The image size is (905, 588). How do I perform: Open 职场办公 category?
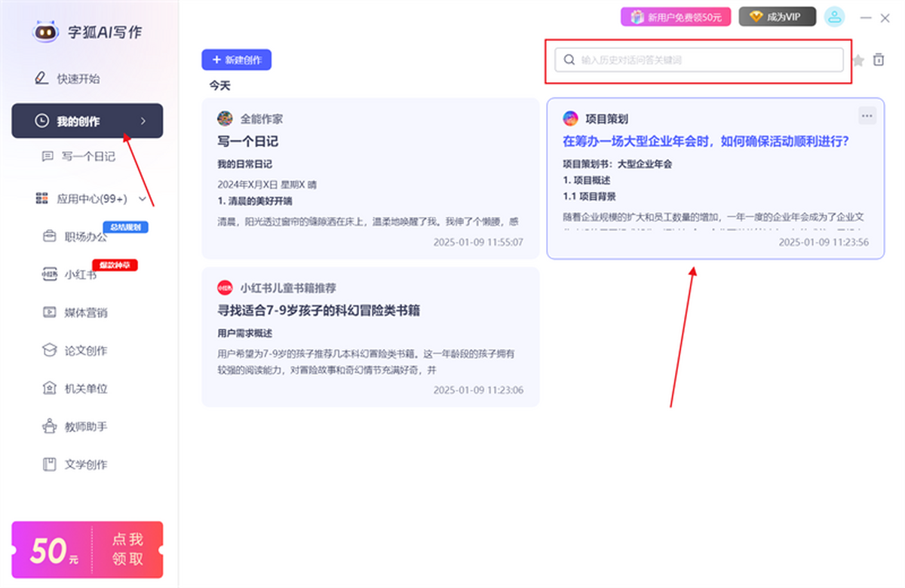tap(86, 236)
